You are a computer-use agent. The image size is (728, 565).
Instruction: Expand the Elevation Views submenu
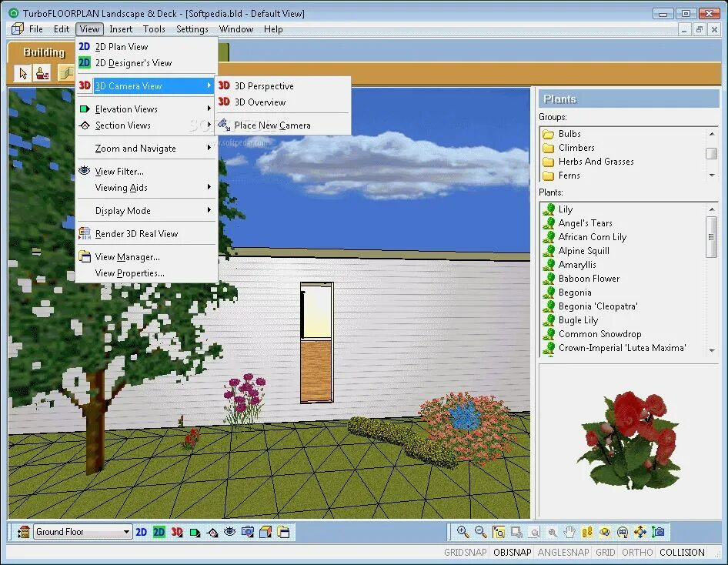(146, 109)
